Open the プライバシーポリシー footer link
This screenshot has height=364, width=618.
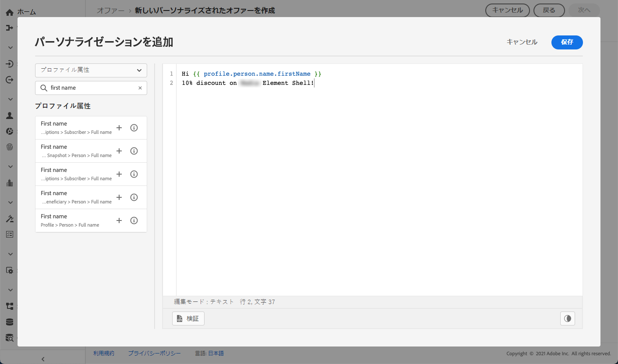pyautogui.click(x=154, y=353)
